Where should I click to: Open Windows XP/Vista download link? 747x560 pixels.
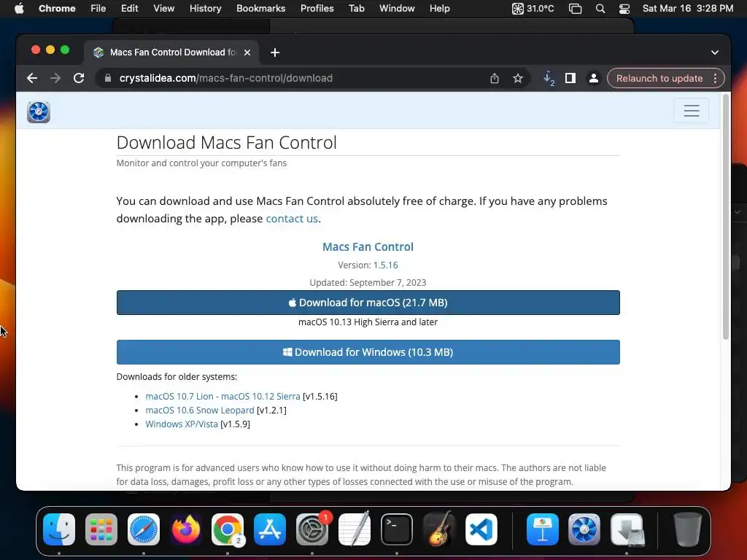coord(182,424)
